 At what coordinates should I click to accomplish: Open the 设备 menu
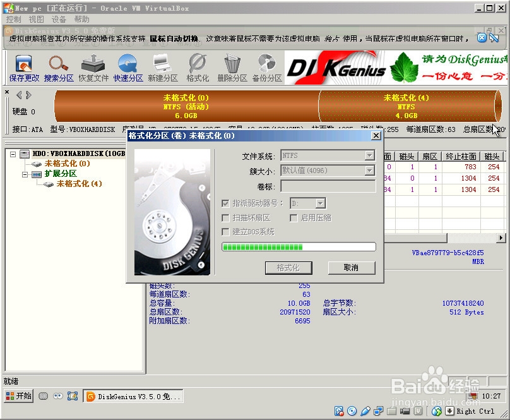tap(59, 20)
